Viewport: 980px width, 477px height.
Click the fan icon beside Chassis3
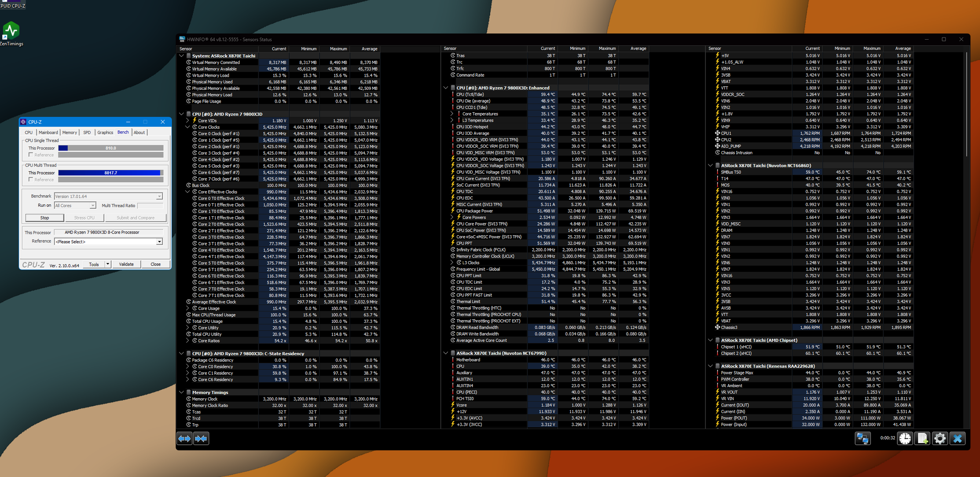click(717, 327)
